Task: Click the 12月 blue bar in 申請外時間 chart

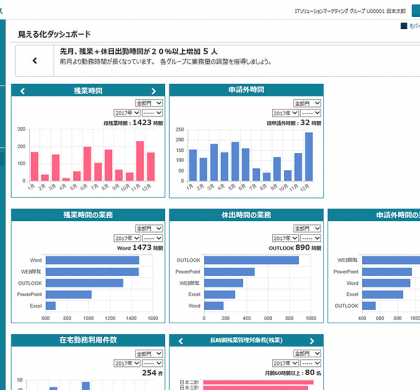Action: 309,157
